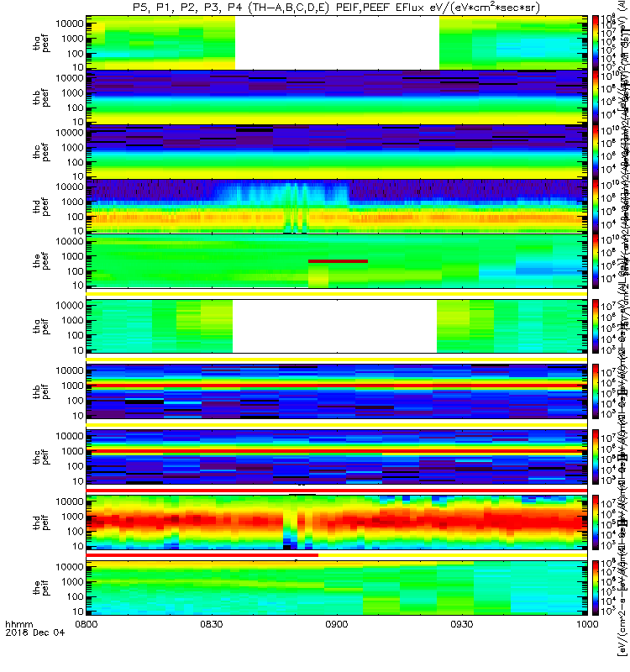Select the "the peef" y-axis label
The width and height of the screenshot is (630, 672).
40,261
